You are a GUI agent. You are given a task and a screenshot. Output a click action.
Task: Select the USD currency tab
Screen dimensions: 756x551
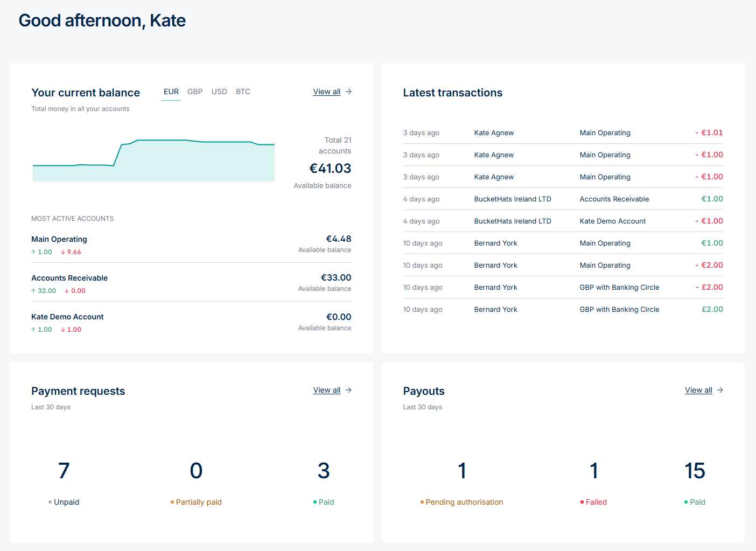click(219, 92)
